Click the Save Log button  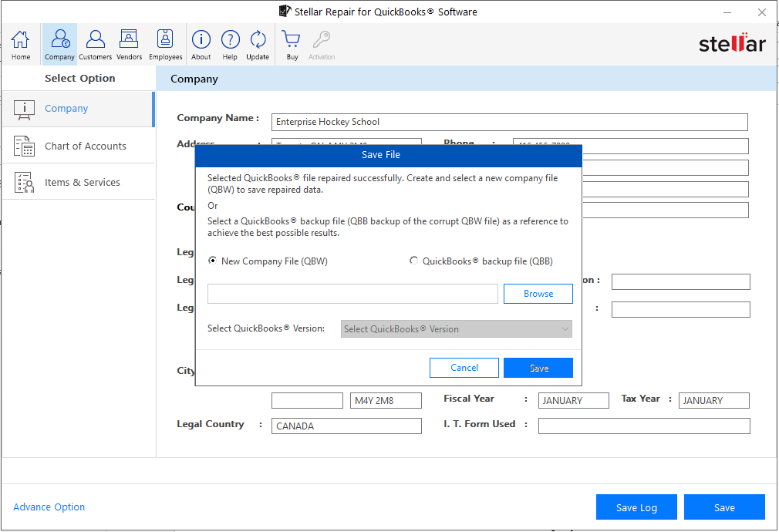[x=636, y=507]
